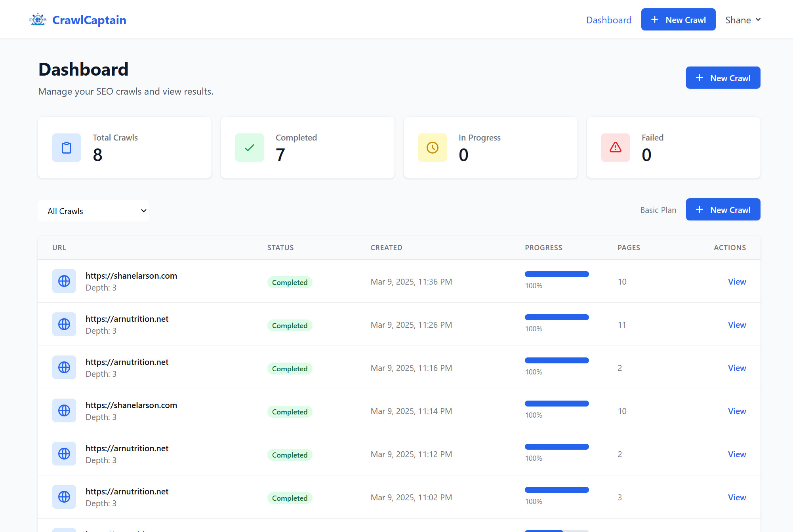The width and height of the screenshot is (793, 532).
Task: View the arnutrition.net crawl from 11:16 PM
Action: [x=737, y=368]
